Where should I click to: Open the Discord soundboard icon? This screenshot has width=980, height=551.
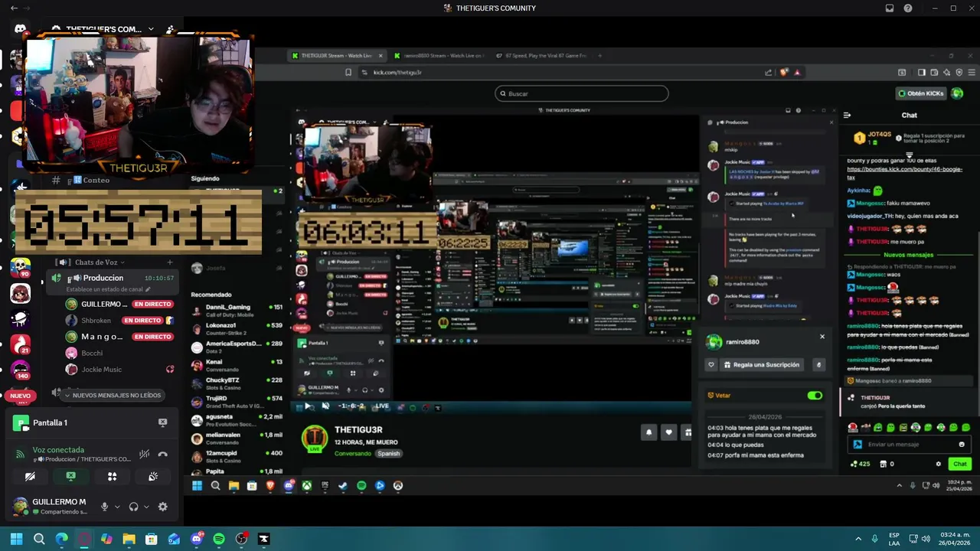153,476
